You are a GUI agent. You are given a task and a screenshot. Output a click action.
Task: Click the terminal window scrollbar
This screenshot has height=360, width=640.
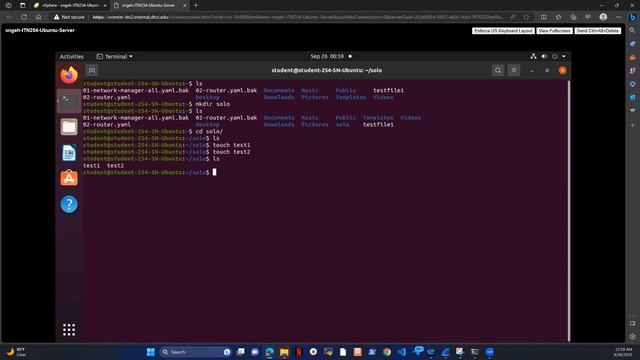[x=569, y=211]
